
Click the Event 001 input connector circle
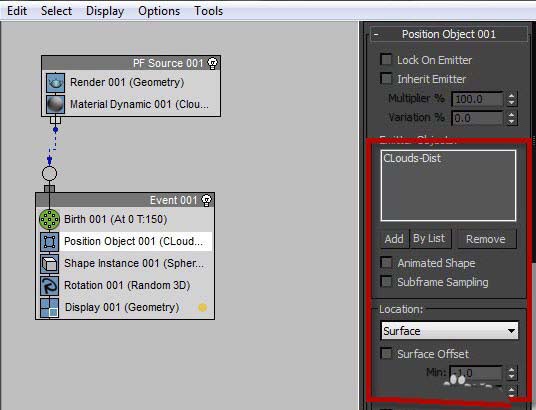click(x=49, y=173)
